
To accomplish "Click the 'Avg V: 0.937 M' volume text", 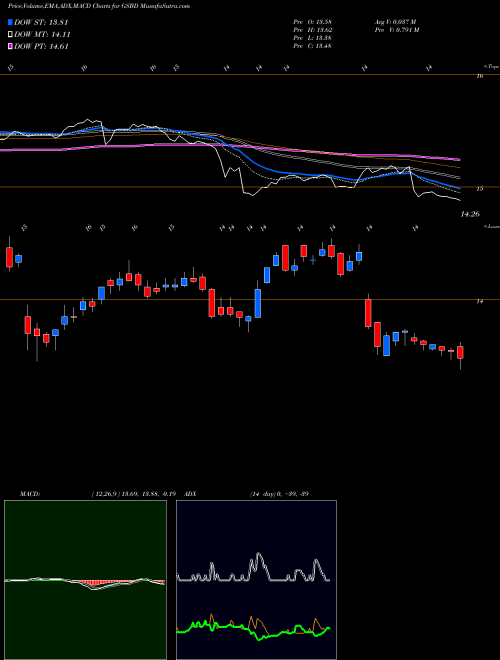I will (x=395, y=22).
